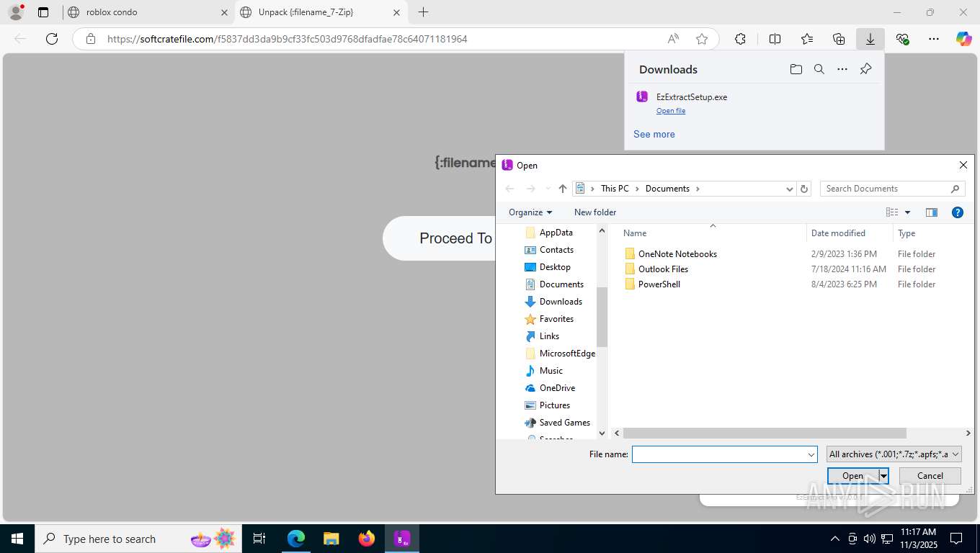Open Favorites list icon
980x553 pixels.
(x=807, y=39)
